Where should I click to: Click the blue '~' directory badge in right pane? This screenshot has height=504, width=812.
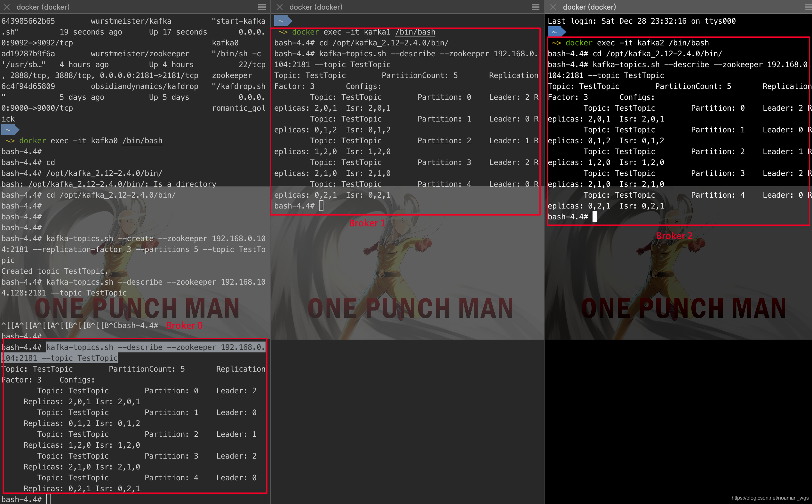coord(556,32)
